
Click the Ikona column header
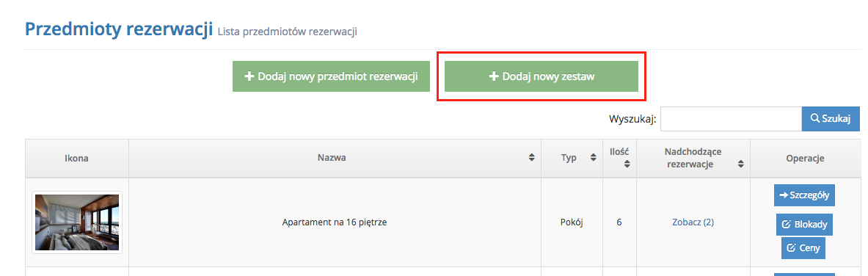coord(77,158)
